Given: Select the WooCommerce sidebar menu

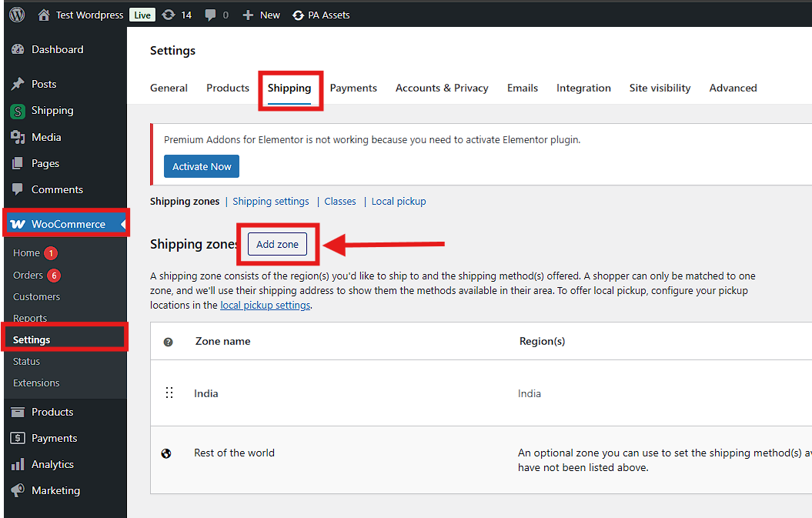Looking at the screenshot, I should click(x=65, y=224).
